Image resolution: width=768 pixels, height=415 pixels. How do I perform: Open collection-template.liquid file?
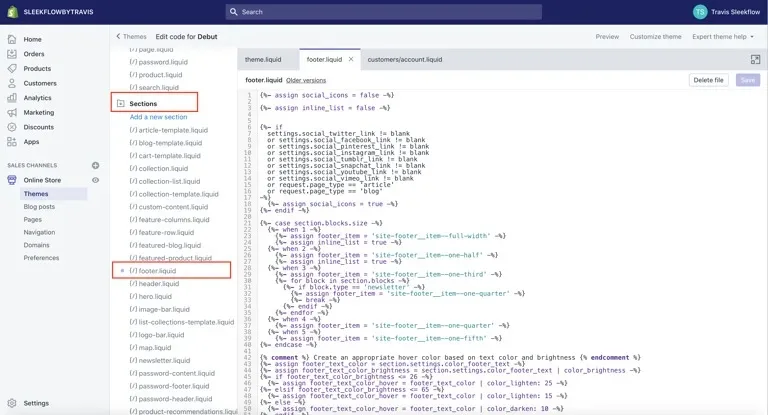pyautogui.click(x=174, y=194)
